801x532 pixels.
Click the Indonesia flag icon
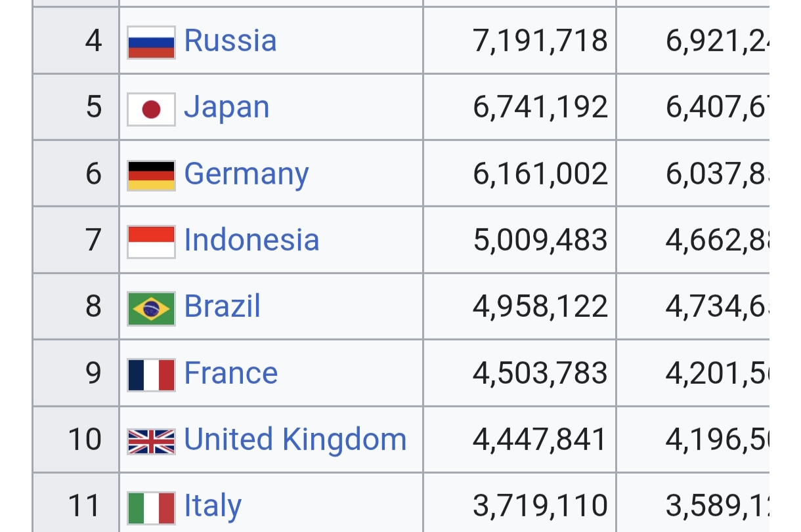coord(151,241)
